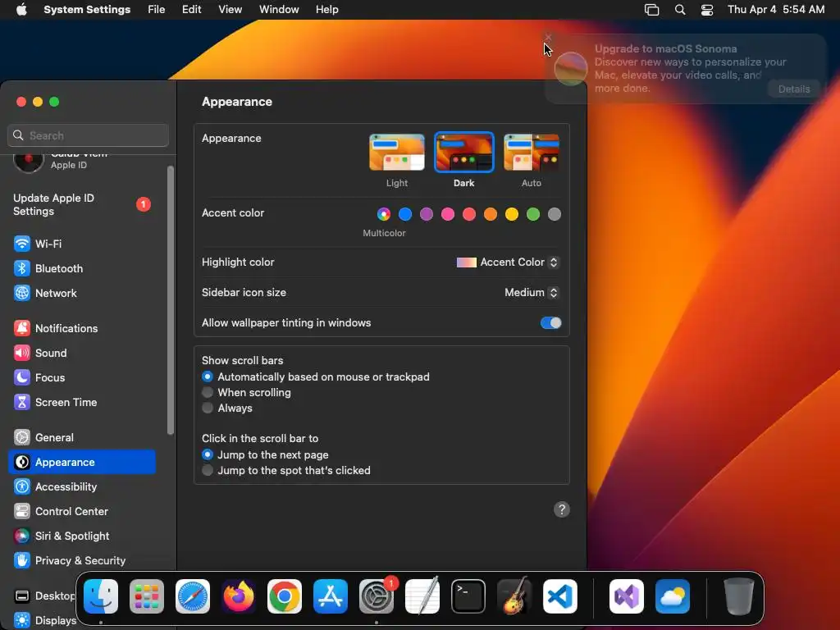Choose purple accent color
Image resolution: width=840 pixels, height=630 pixels.
[427, 214]
